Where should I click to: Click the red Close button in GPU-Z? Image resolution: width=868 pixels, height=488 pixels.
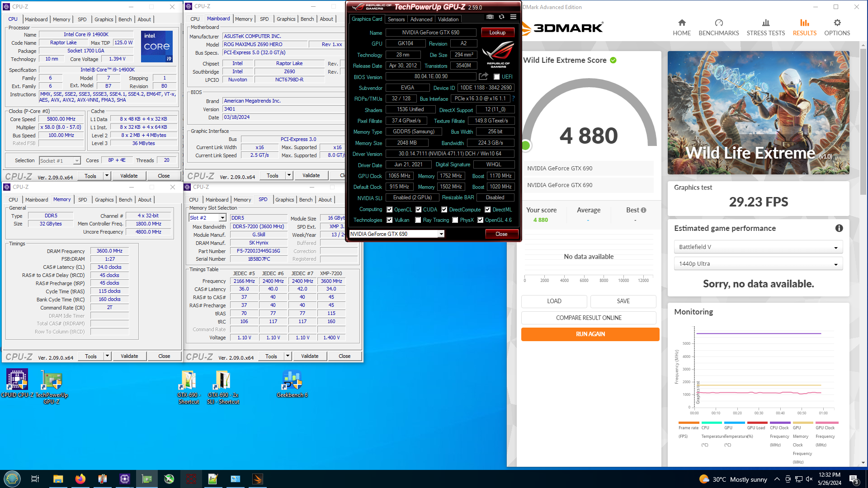point(501,234)
